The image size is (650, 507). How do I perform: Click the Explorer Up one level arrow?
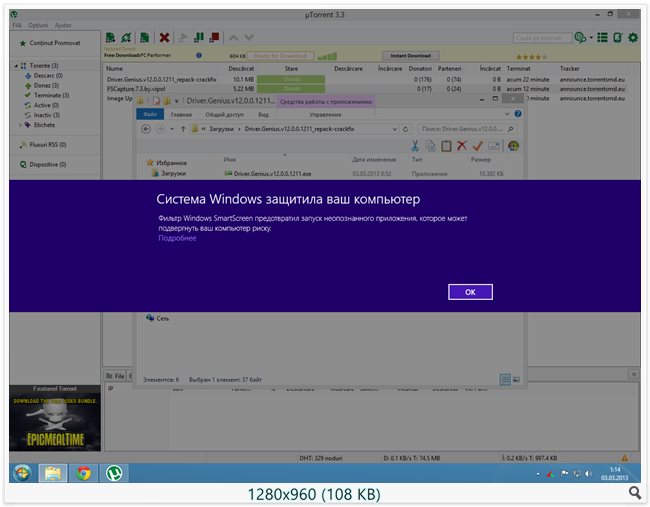coord(183,129)
